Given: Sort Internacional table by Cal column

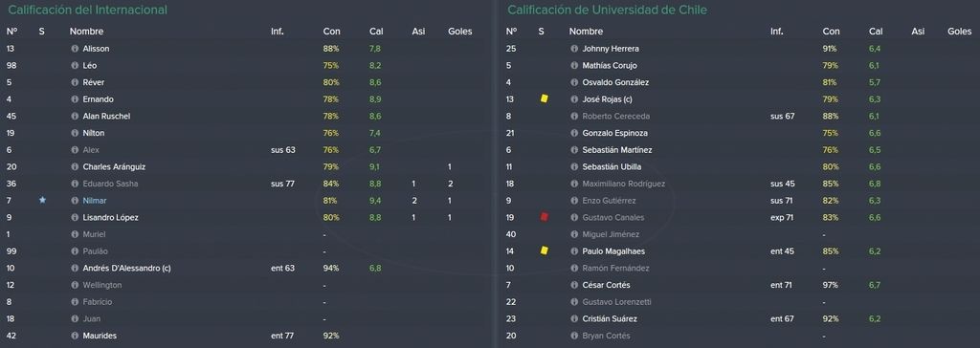Looking at the screenshot, I should pyautogui.click(x=376, y=32).
